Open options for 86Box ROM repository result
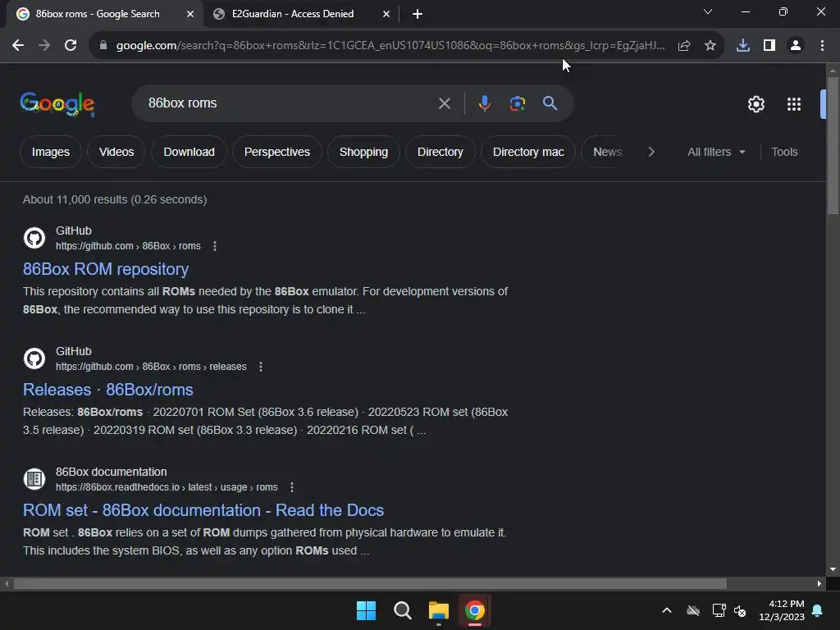 [215, 246]
